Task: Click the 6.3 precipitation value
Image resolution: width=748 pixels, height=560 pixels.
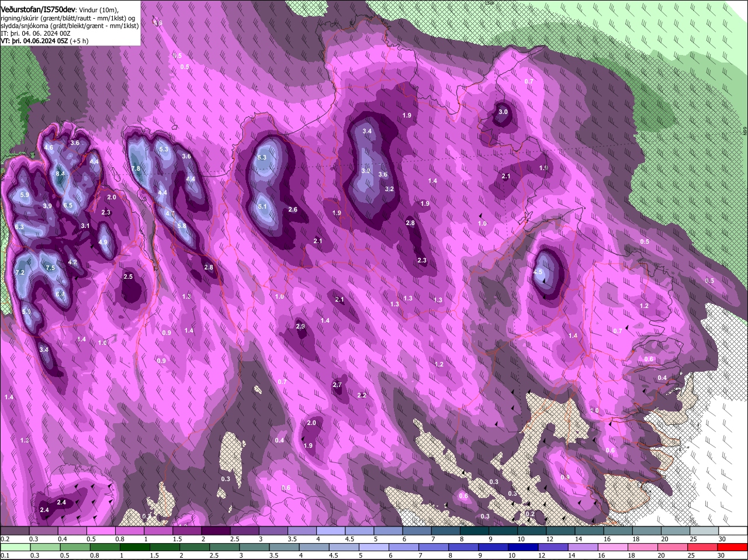Action: [x=19, y=227]
